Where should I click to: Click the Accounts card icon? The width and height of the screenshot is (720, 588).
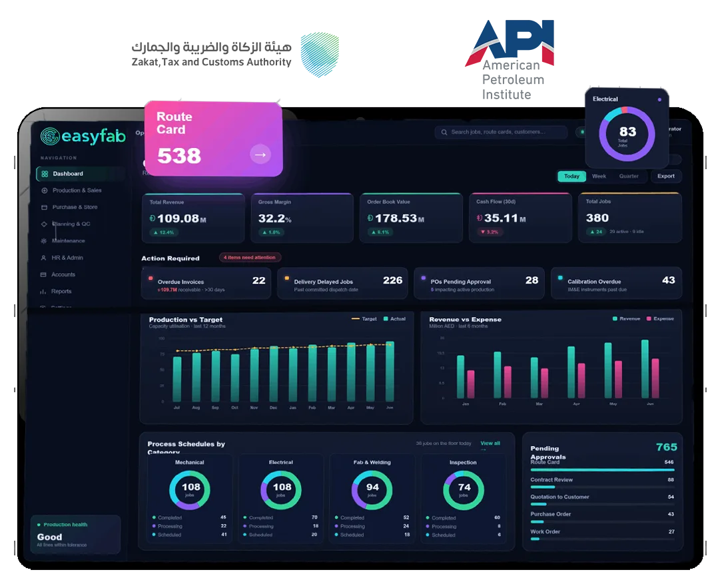point(43,274)
